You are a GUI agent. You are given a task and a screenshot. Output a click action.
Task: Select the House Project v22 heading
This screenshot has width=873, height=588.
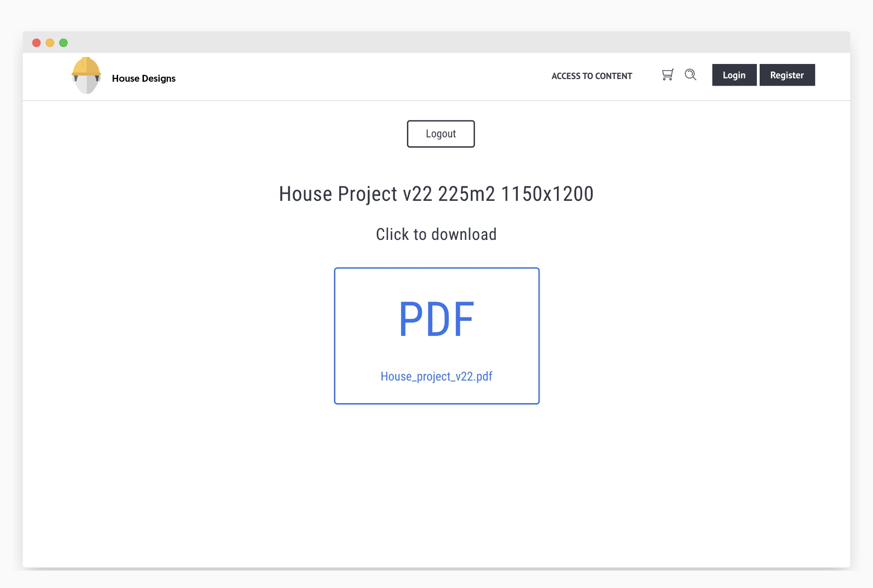pyautogui.click(x=436, y=194)
